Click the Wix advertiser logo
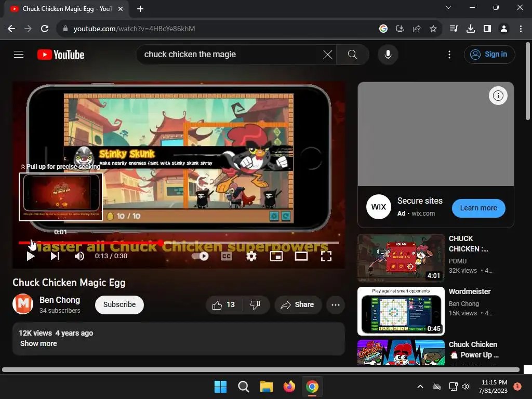 tap(379, 207)
